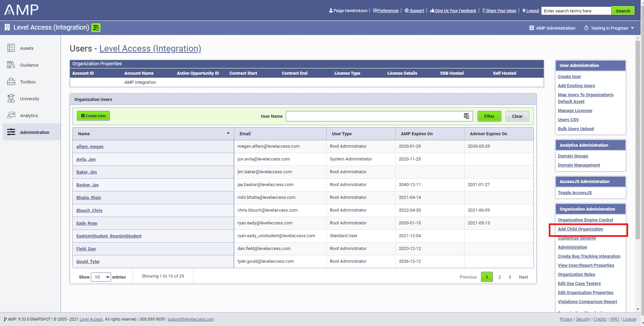Viewport: 644px width, 326px height.
Task: Click the green Search button
Action: click(x=623, y=11)
